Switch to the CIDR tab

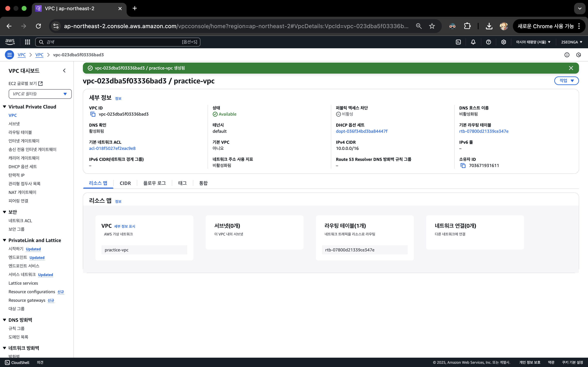125,183
